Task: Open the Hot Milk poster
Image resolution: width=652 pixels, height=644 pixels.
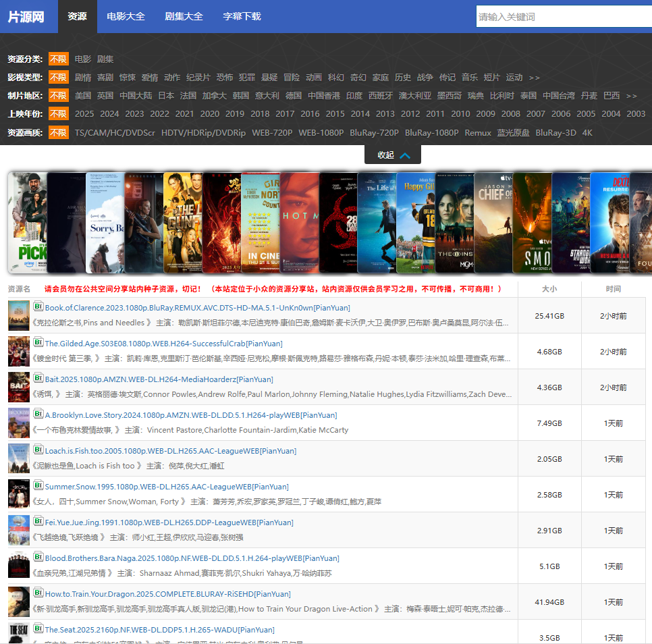Action: tap(300, 223)
